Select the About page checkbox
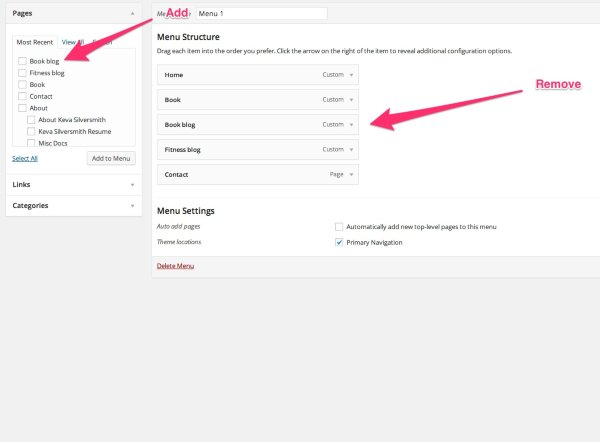This screenshot has height=442, width=600. [22, 108]
